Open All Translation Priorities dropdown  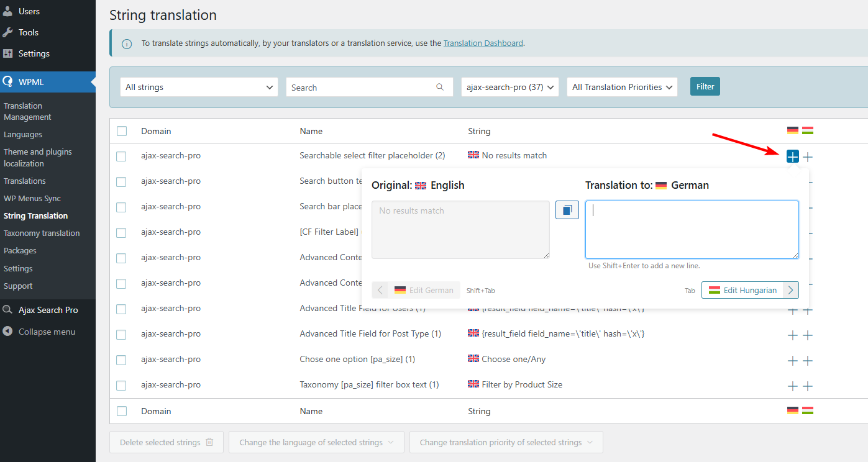click(622, 87)
